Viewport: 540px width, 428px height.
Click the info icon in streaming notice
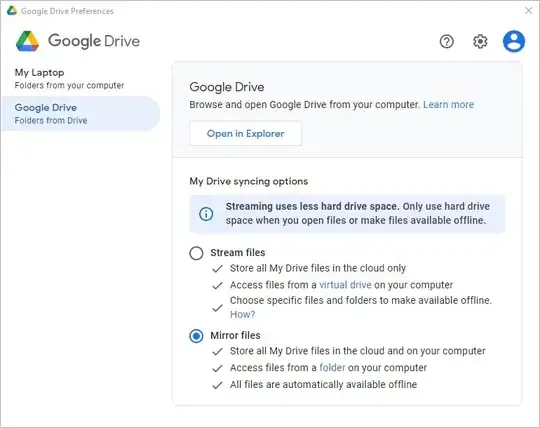coord(206,214)
